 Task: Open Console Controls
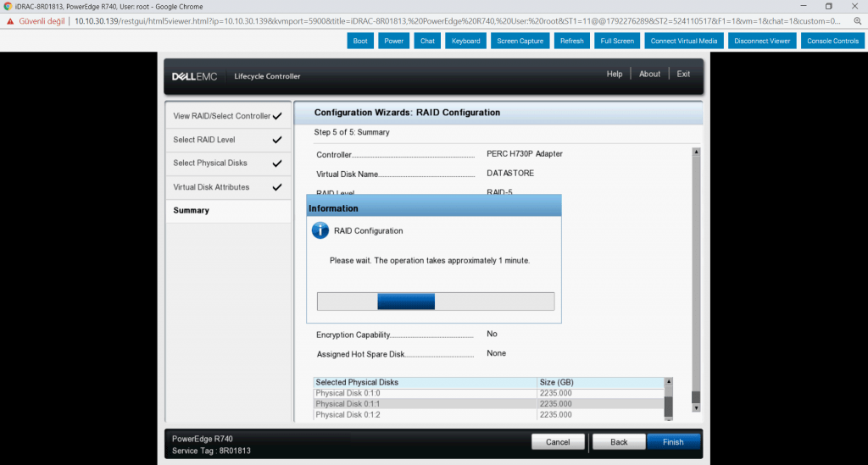[x=832, y=41]
